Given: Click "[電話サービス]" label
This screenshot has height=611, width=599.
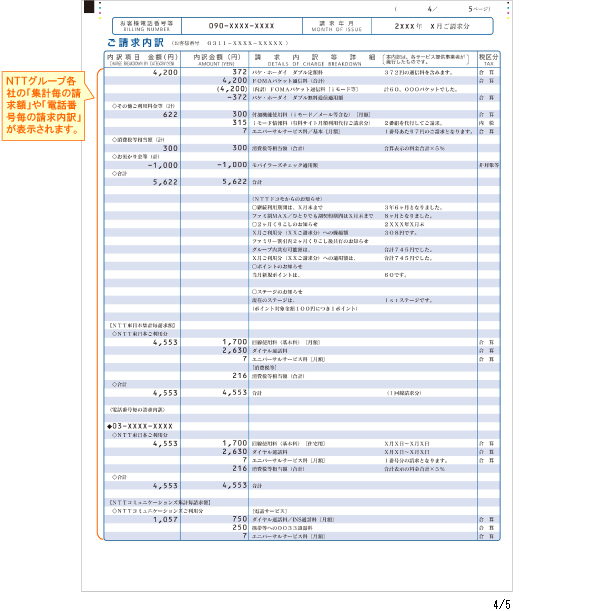Looking at the screenshot, I should click(270, 511).
